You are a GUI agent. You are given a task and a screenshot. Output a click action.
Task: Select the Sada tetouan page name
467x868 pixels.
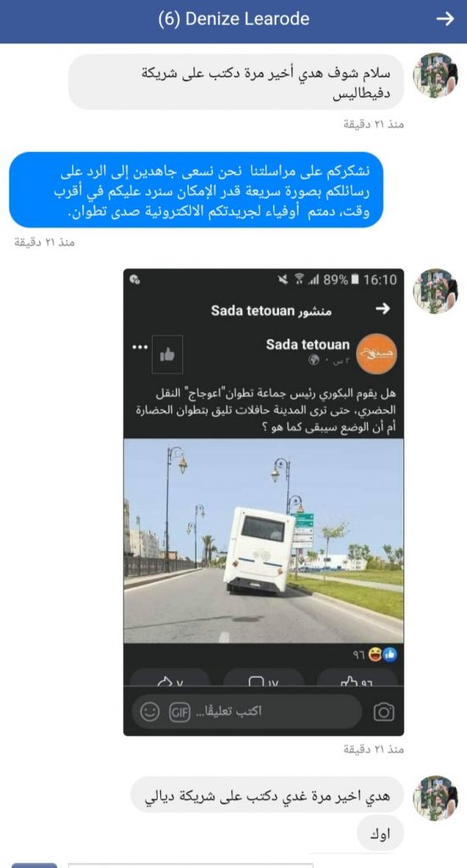click(308, 344)
